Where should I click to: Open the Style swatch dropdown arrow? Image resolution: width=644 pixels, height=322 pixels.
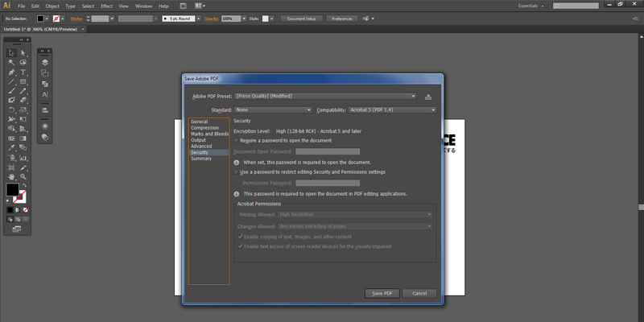(x=271, y=19)
